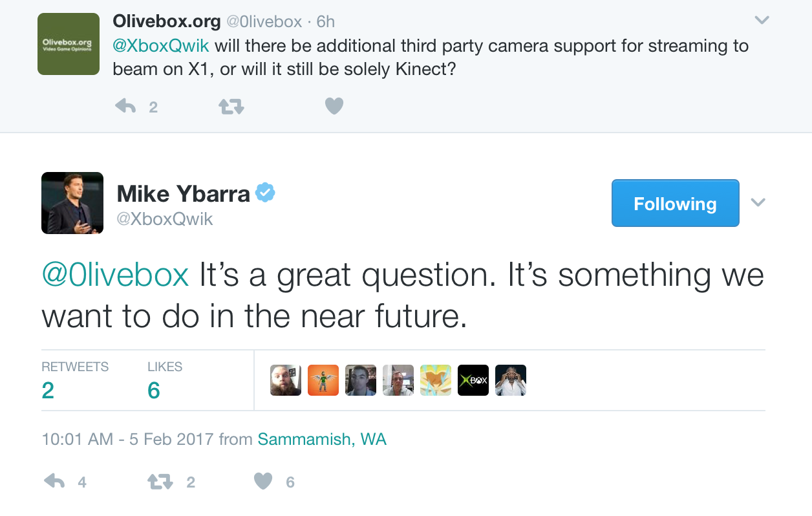812x516 pixels.
Task: Reply to Mike Ybarra's tweet
Action: (54, 481)
